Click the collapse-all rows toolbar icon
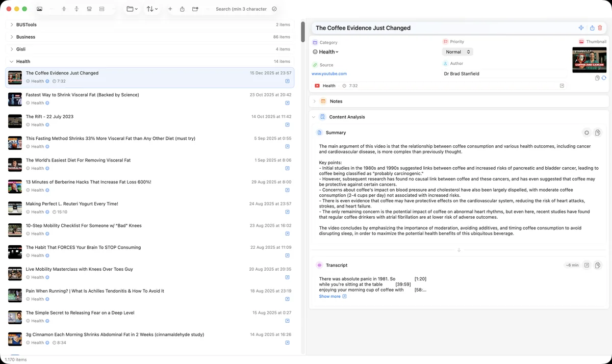 coord(64,9)
